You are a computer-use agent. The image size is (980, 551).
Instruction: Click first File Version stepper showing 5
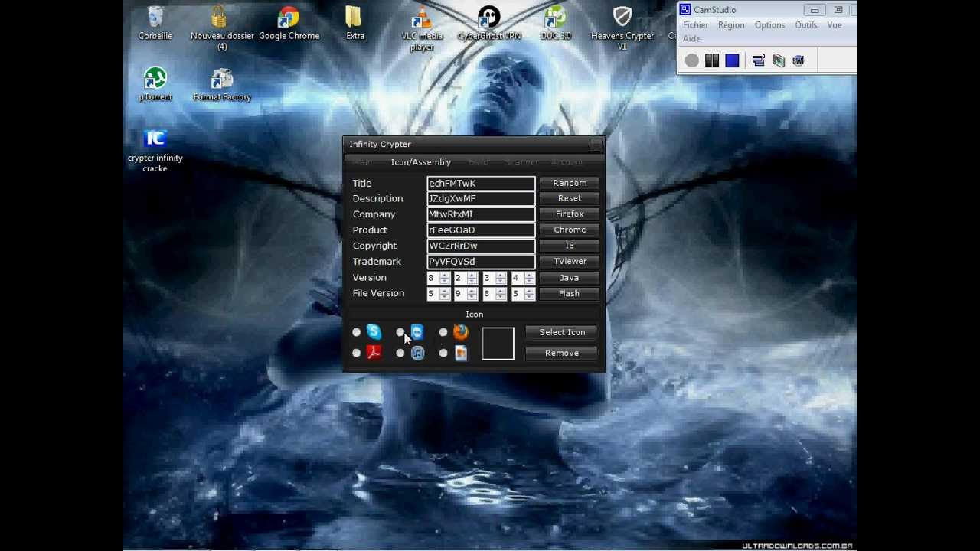439,294
